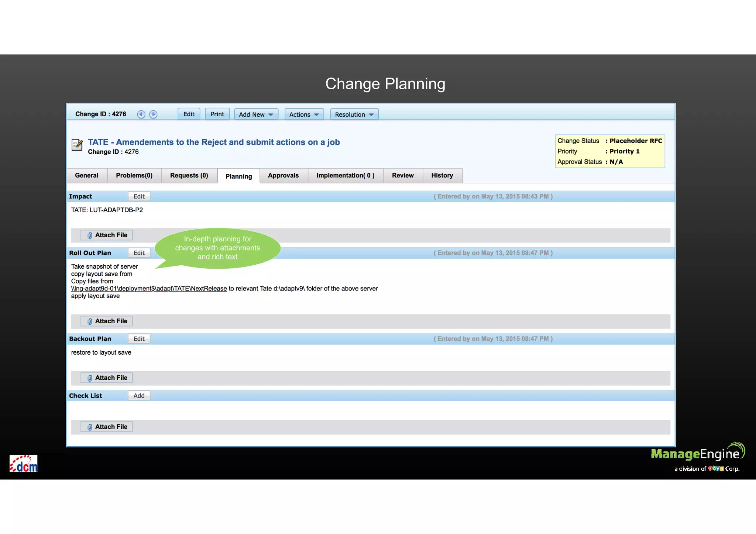Switch to the Problems(0) tab
This screenshot has width=756, height=534.
134,175
